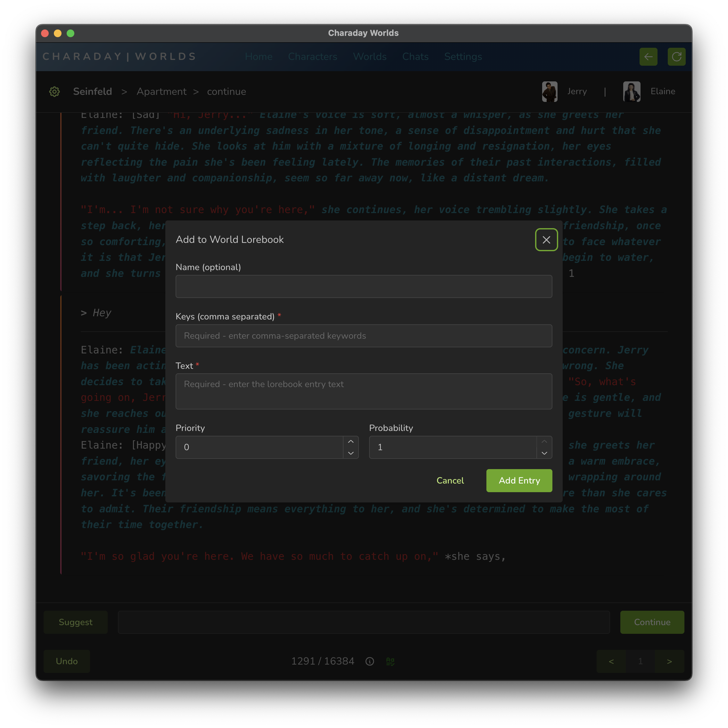Click the spellcheck icon near token count
This screenshot has height=728, width=728.
click(390, 661)
